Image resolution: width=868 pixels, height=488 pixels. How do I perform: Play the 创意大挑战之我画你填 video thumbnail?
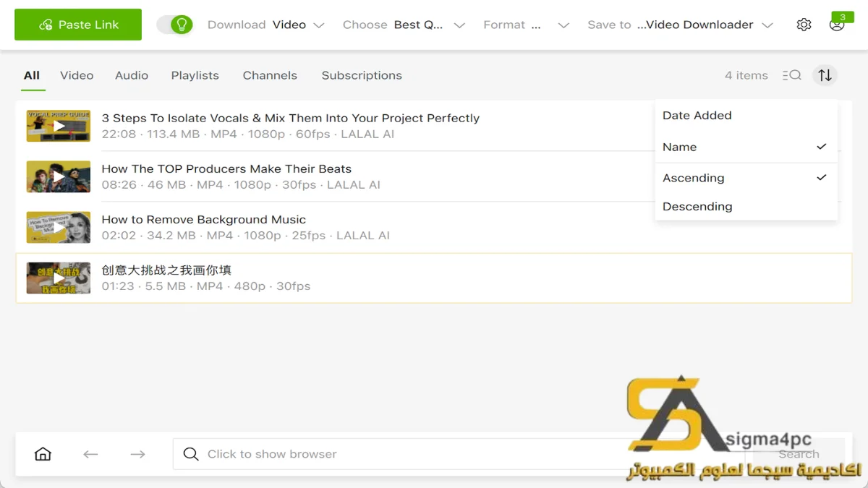[59, 278]
